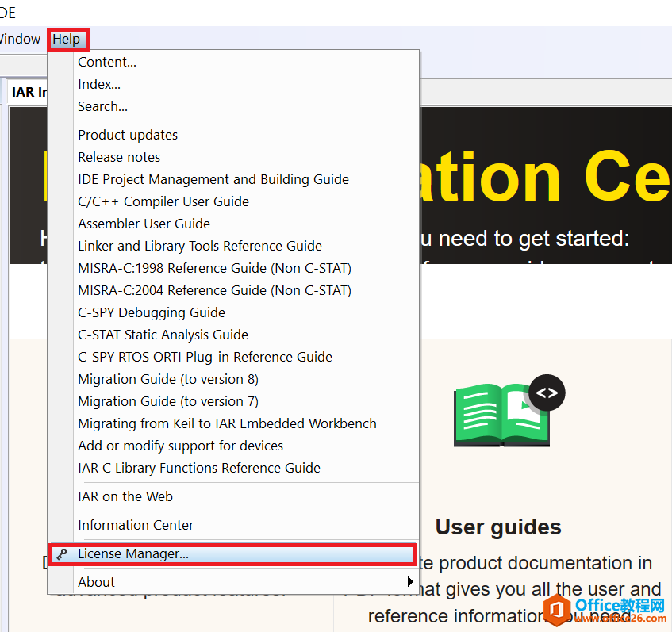The width and height of the screenshot is (672, 632).
Task: Open IAR C Library Functions Reference Guide
Action: (x=233, y=469)
